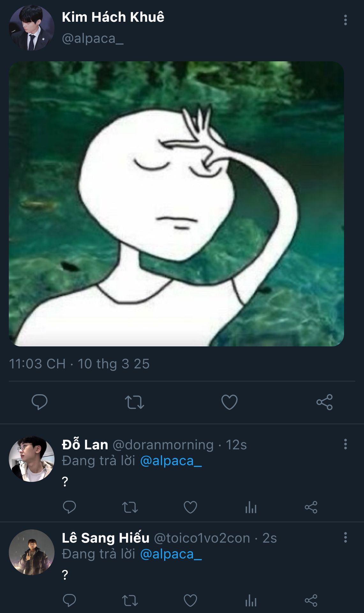Share the main tweet by @alpaca_

point(324,402)
